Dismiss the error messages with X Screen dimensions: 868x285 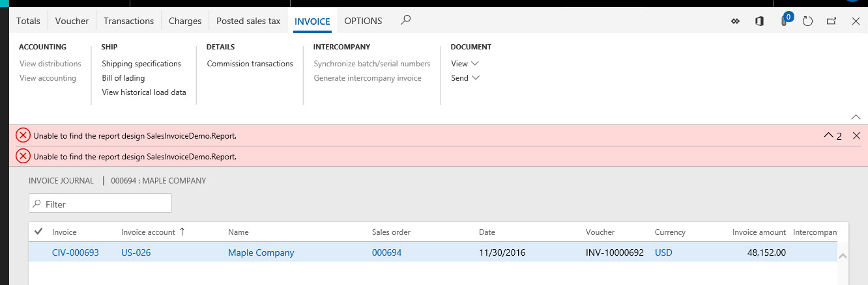(856, 135)
